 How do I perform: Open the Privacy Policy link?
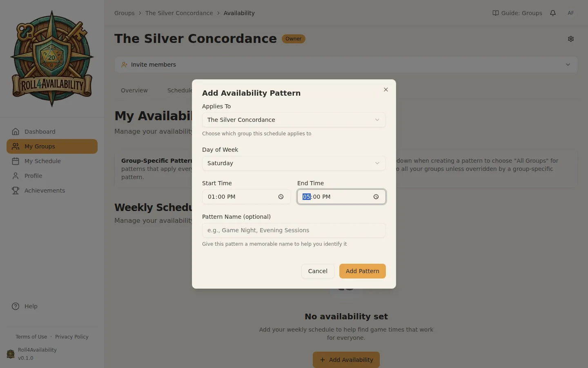[71, 337]
